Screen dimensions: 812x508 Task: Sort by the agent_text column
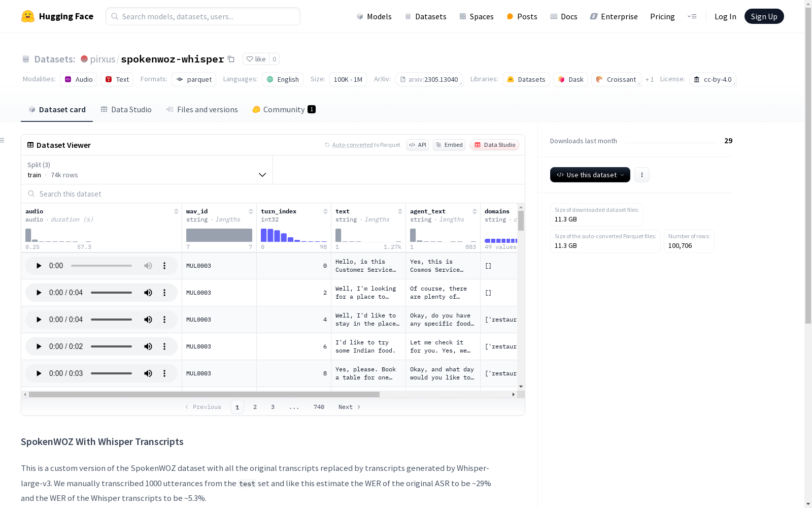pyautogui.click(x=475, y=211)
